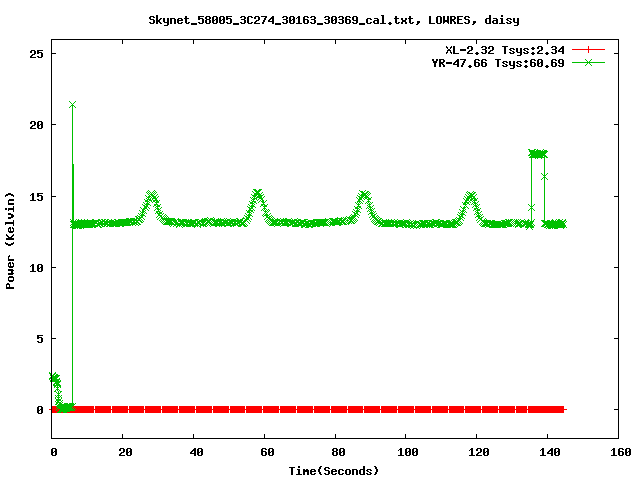Click the green peak near 58 seconds
This screenshot has height=480, width=640.
click(257, 194)
